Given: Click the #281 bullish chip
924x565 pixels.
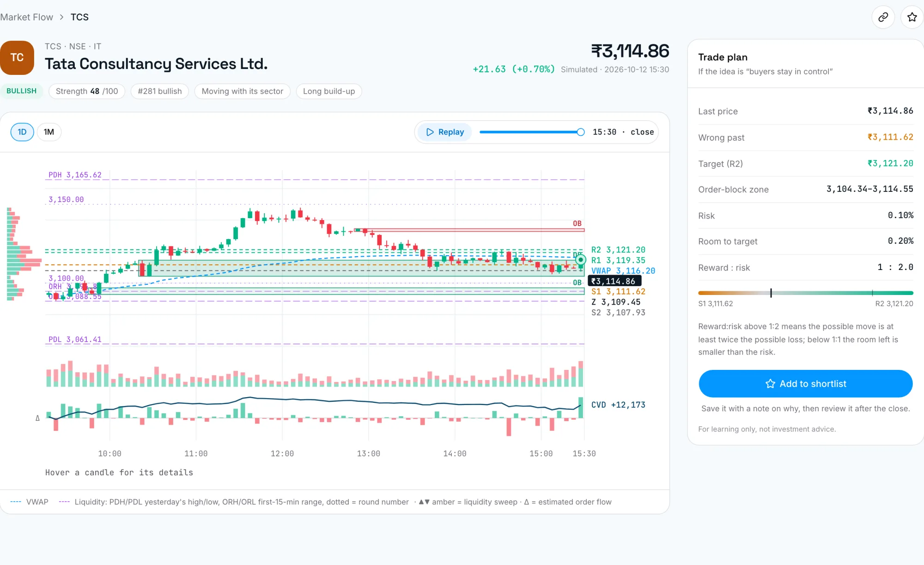Looking at the screenshot, I should click(x=160, y=91).
